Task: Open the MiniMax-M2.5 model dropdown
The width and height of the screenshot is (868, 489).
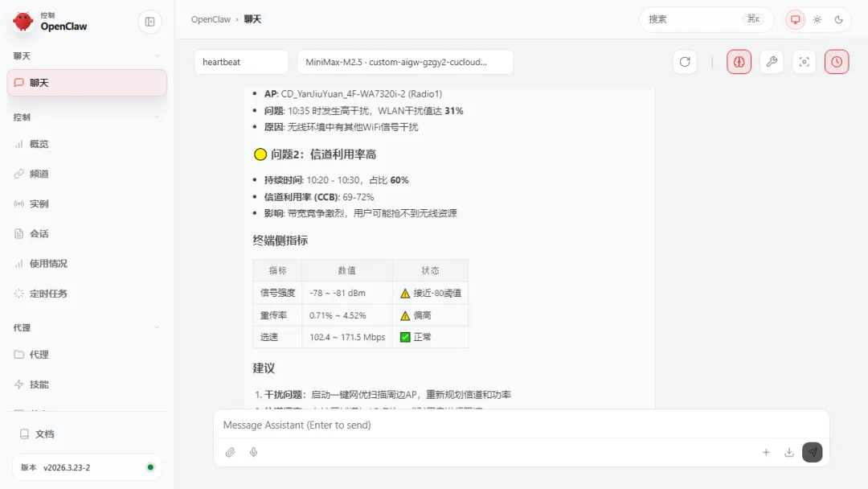Action: 405,62
